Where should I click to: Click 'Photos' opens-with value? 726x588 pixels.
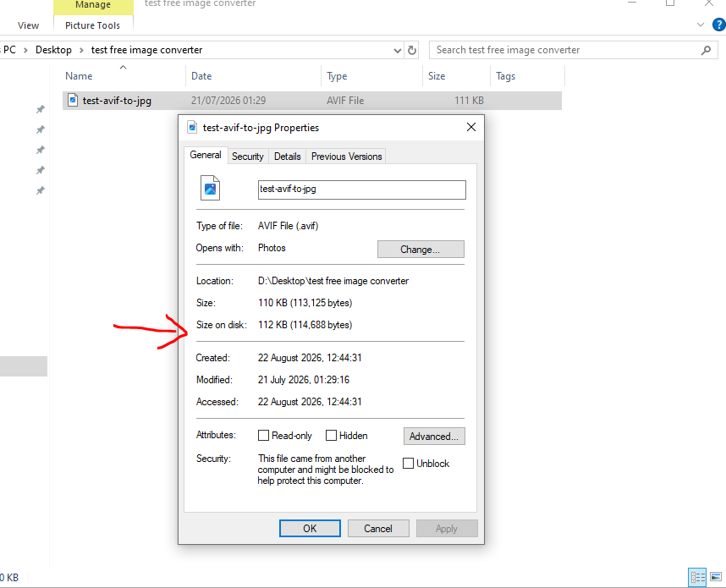point(272,248)
